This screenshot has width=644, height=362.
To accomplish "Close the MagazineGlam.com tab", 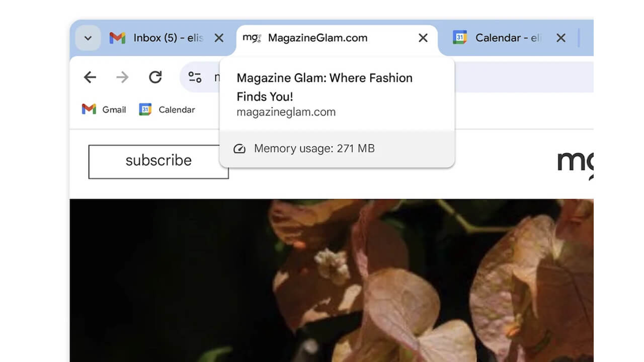I will pyautogui.click(x=423, y=38).
